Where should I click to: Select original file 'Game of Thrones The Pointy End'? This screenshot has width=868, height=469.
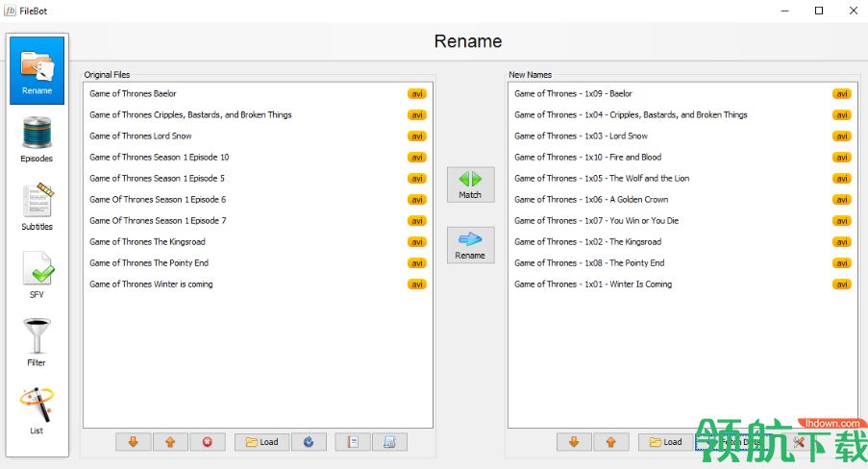click(x=258, y=263)
